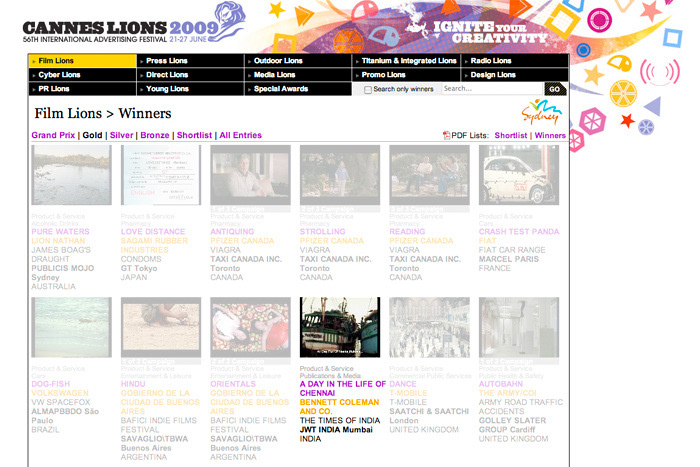
Task: Open the Film Lions menu item
Action: pyautogui.click(x=83, y=61)
